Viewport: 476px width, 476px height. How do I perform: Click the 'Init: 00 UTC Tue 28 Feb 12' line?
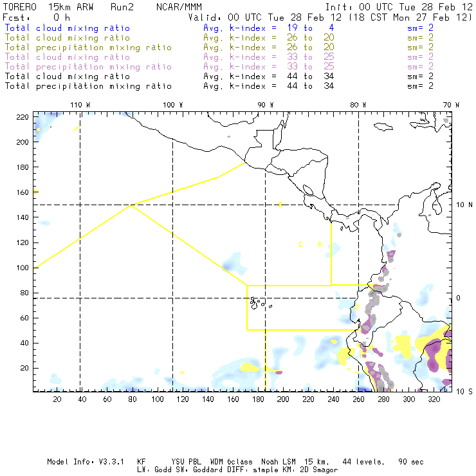[399, 7]
